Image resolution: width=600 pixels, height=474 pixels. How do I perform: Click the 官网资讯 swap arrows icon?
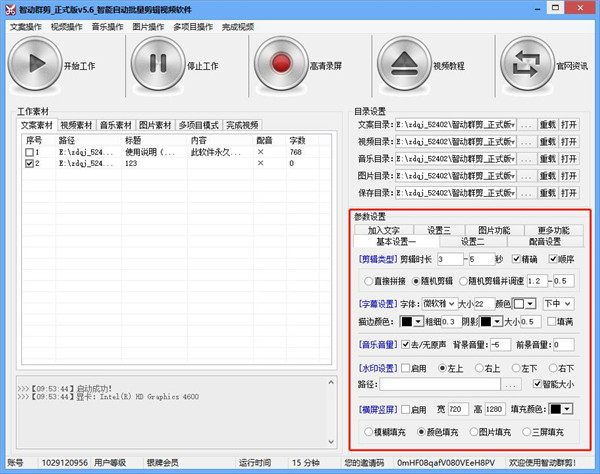tap(528, 65)
